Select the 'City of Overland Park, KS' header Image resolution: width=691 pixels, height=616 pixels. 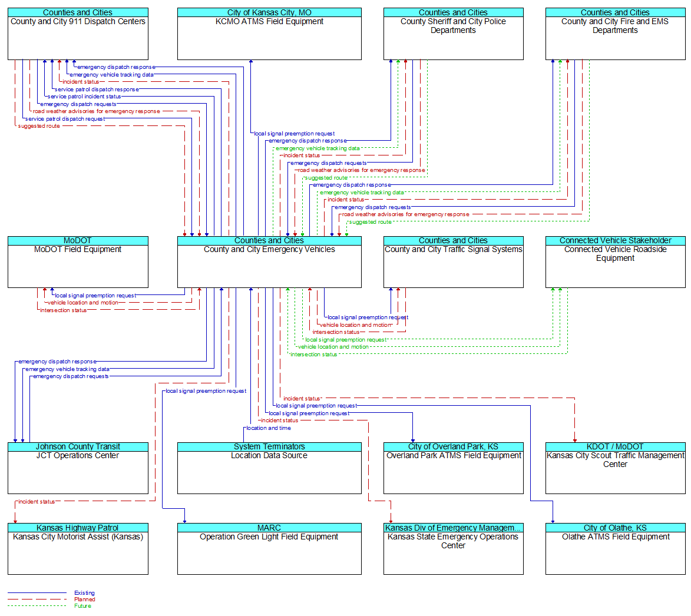(454, 447)
